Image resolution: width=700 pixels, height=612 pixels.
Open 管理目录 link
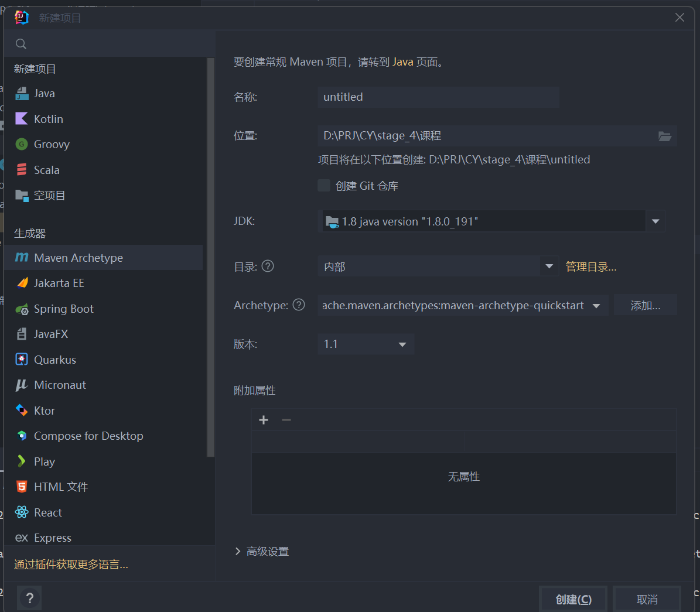point(590,266)
